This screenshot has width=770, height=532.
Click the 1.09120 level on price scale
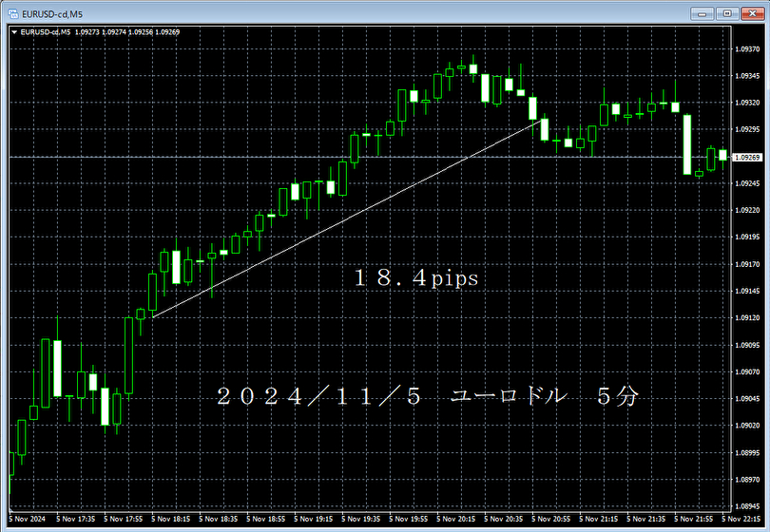(748, 317)
